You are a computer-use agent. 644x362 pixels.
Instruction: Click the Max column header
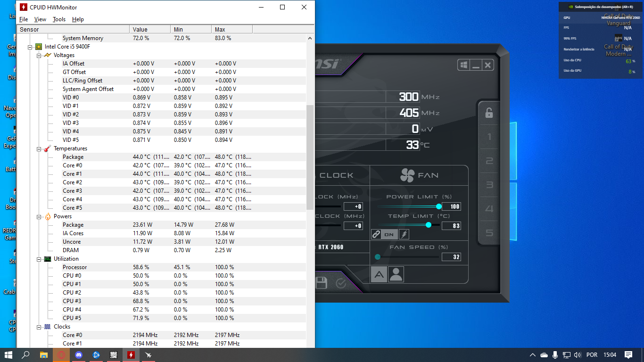(231, 30)
